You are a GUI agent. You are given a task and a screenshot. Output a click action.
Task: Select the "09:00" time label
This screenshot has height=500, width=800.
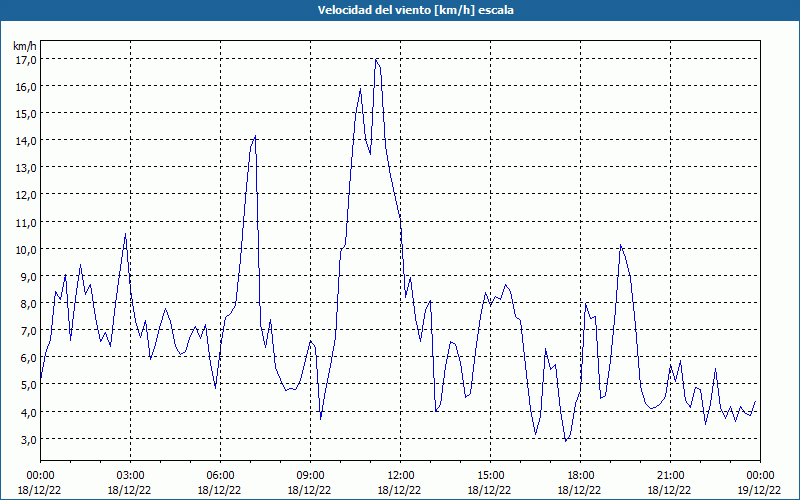pos(310,476)
